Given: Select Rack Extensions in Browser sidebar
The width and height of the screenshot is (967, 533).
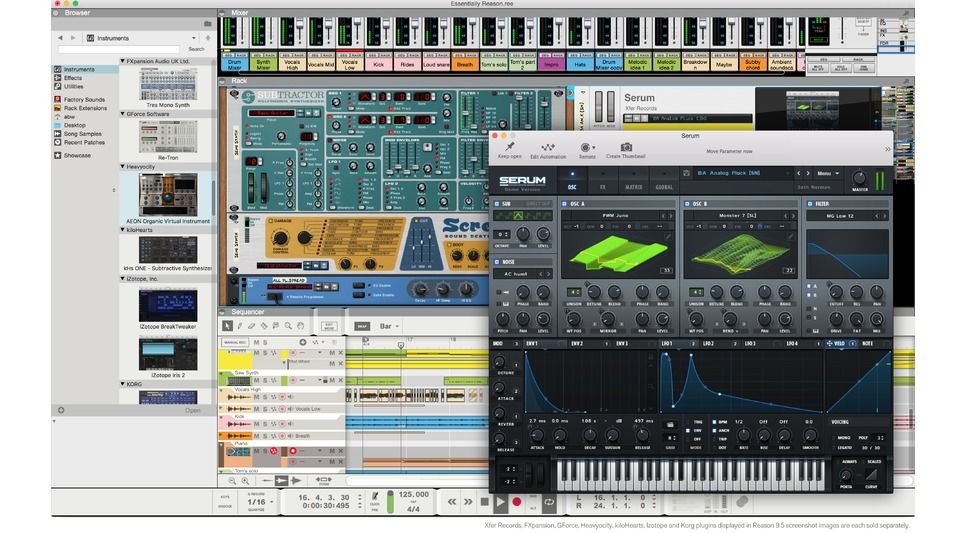Looking at the screenshot, I should [85, 108].
